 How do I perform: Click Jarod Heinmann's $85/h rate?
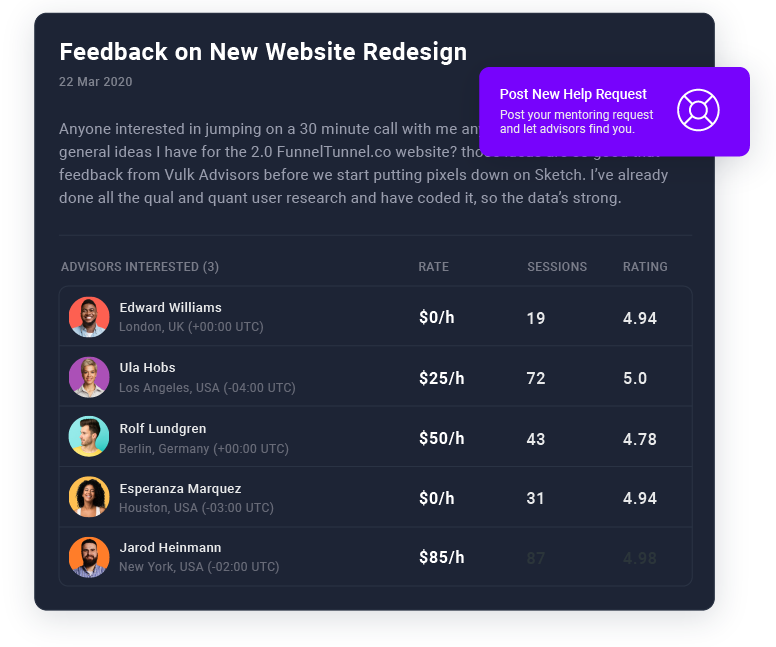point(442,558)
